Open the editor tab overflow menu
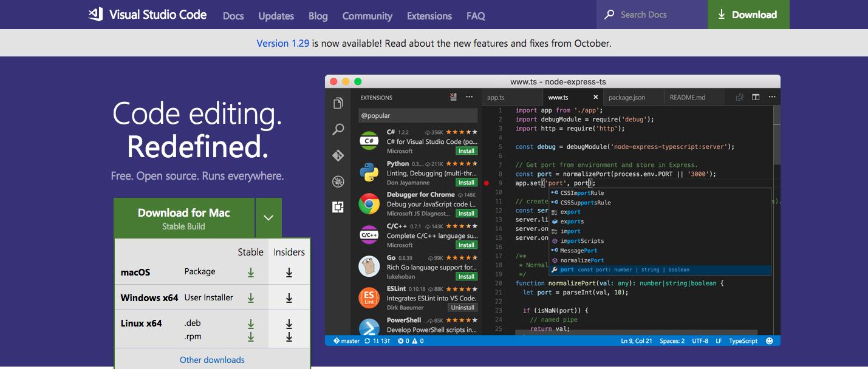The width and height of the screenshot is (868, 369). pos(772,97)
